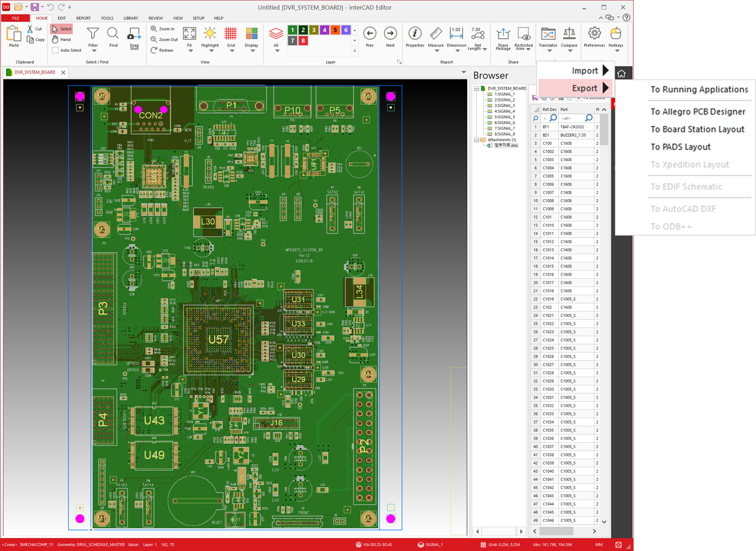Viewport: 756px width, 551px height.
Task: Click the undo arrow in title bar
Action: pos(50,7)
